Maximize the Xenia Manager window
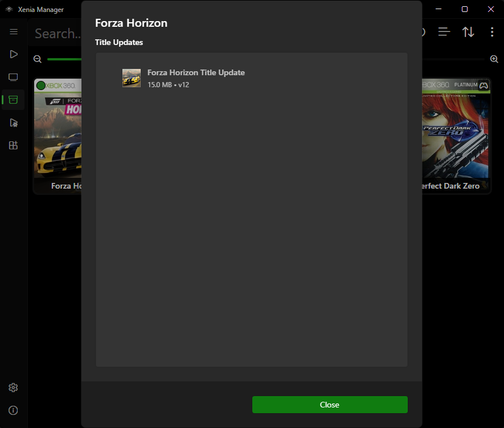Image resolution: width=504 pixels, height=428 pixels. click(x=465, y=9)
